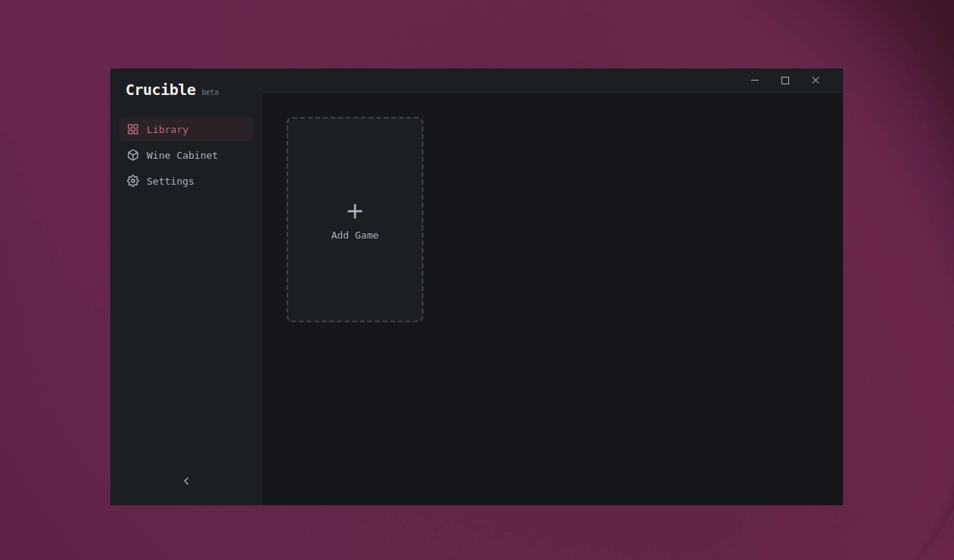
Task: Maximize the Crucible window
Action: pyautogui.click(x=785, y=81)
